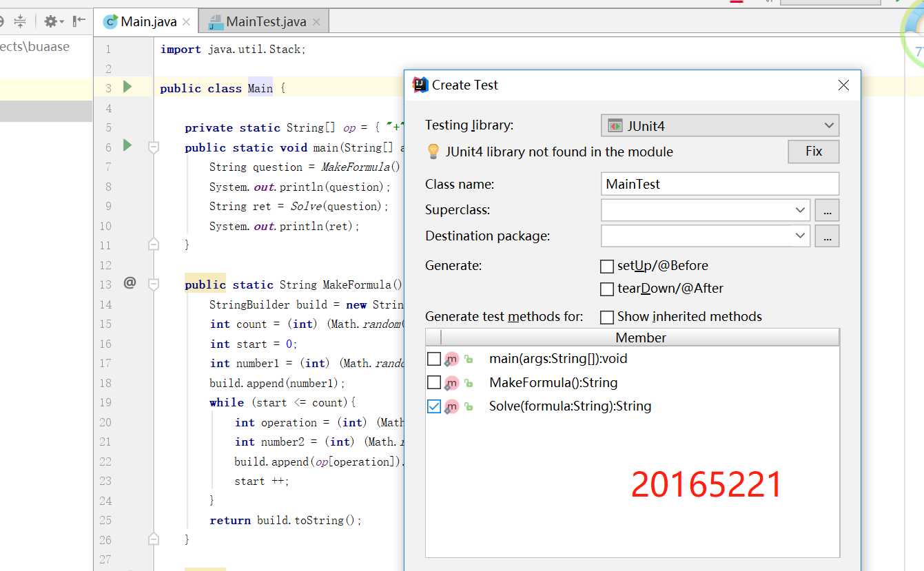The width and height of the screenshot is (924, 571).
Task: Click the Collapse All icon in project toolbar
Action: point(20,21)
